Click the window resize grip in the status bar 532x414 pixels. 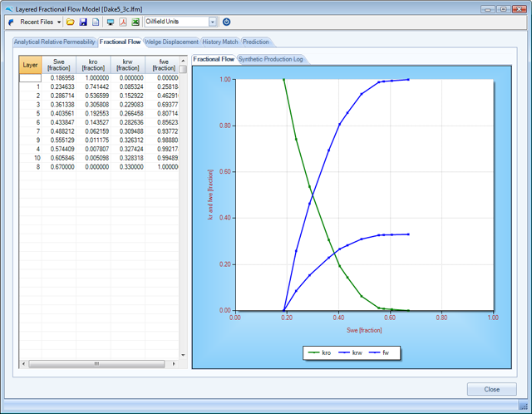(524, 406)
